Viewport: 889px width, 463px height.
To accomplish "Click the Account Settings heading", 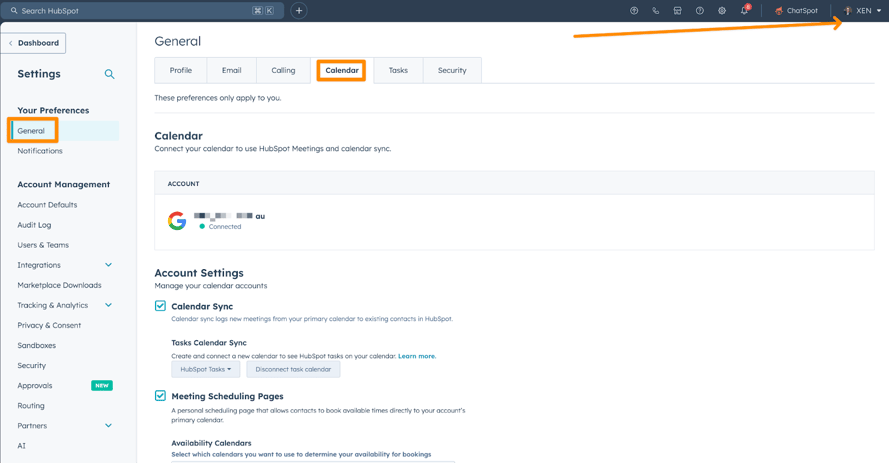I will 199,273.
